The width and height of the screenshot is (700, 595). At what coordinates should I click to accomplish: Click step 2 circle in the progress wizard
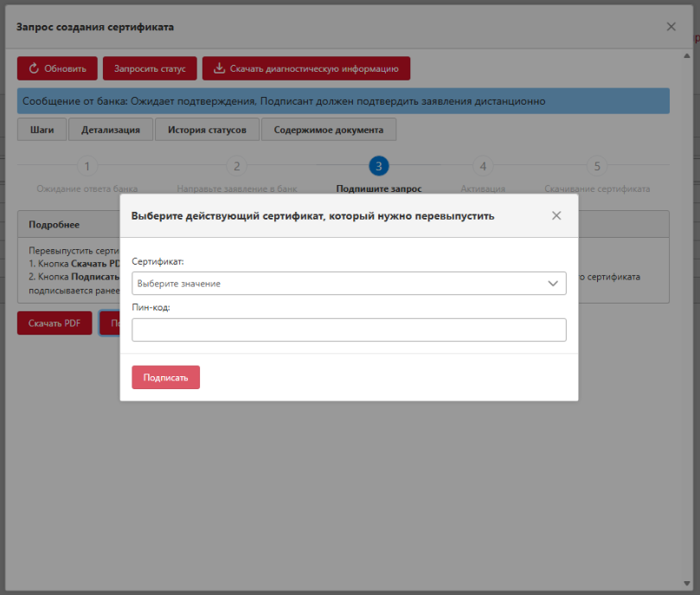pos(236,166)
